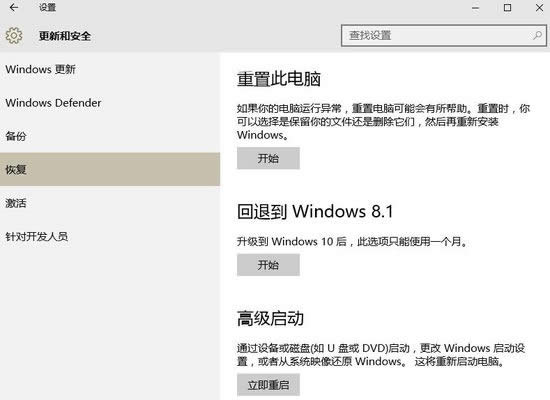Click the settings gear icon
This screenshot has height=400, width=550.
14,35
